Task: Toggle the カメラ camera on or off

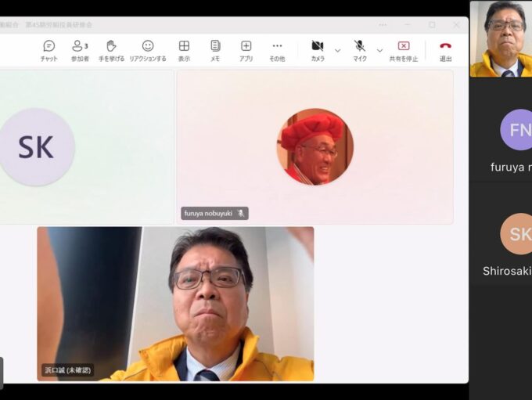Action: [318, 51]
